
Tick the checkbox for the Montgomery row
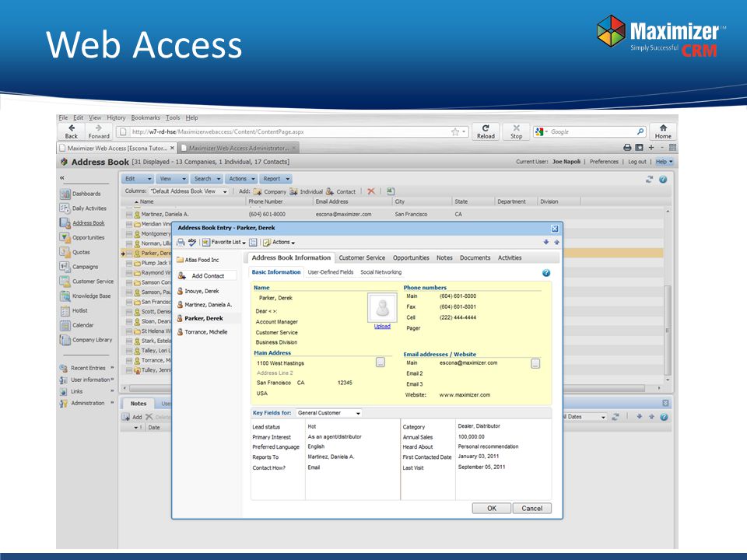pos(129,234)
